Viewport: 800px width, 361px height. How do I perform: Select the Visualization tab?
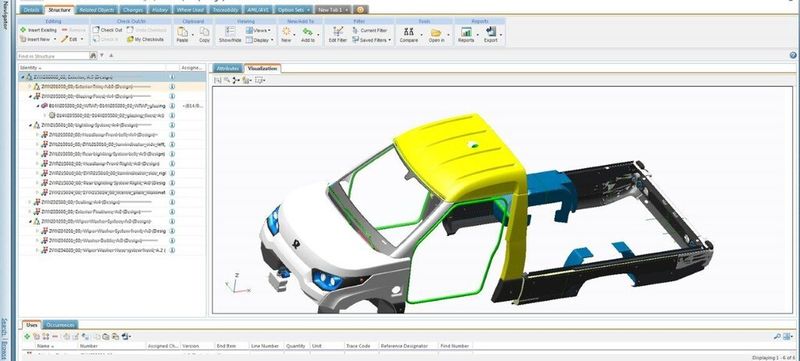tap(262, 68)
